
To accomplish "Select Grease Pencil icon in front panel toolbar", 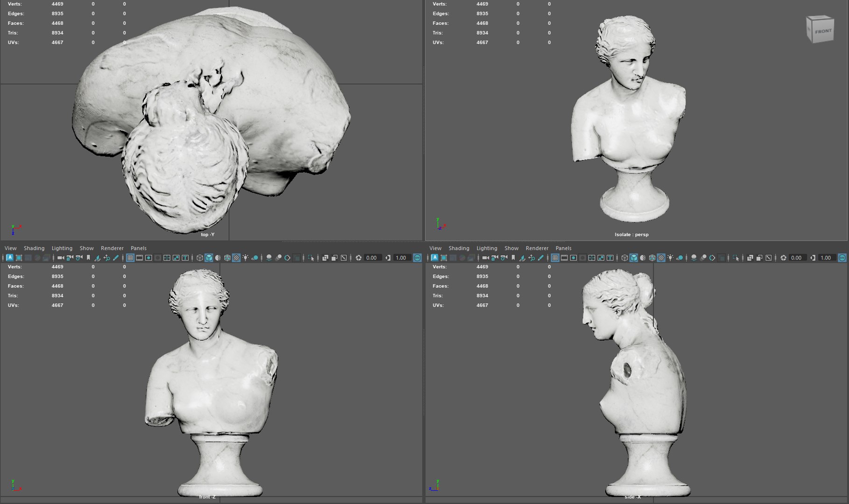I will (116, 258).
